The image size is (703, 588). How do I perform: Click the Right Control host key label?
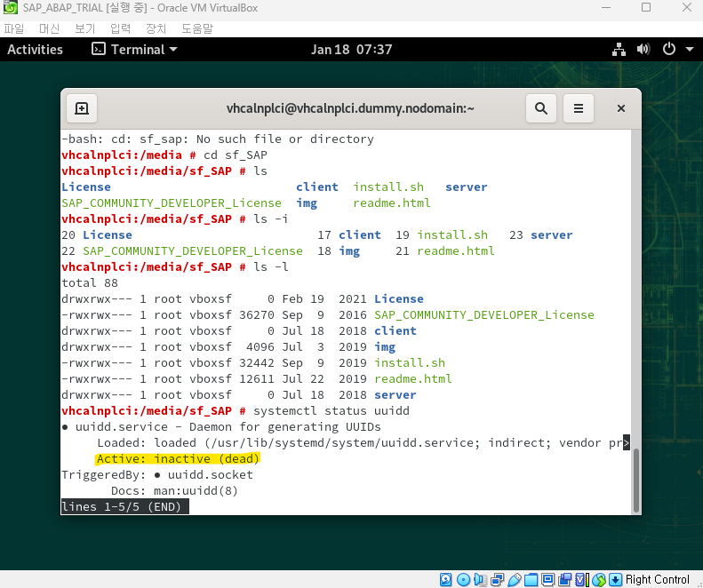(x=658, y=579)
